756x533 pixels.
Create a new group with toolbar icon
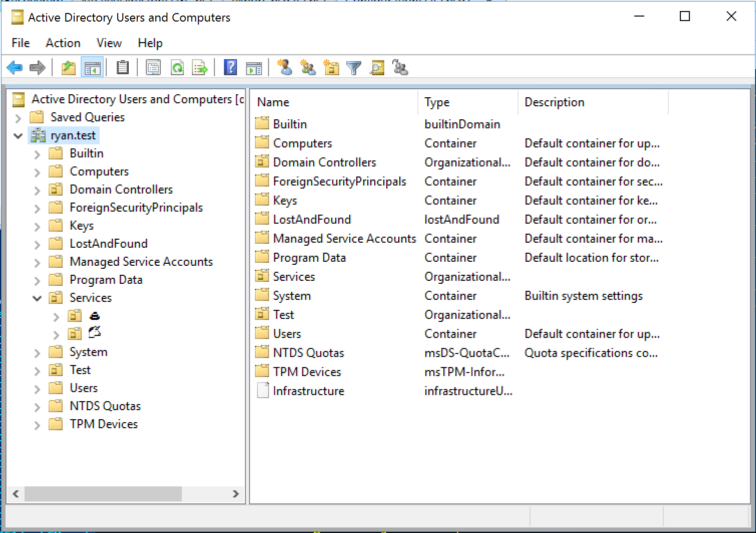pos(308,67)
